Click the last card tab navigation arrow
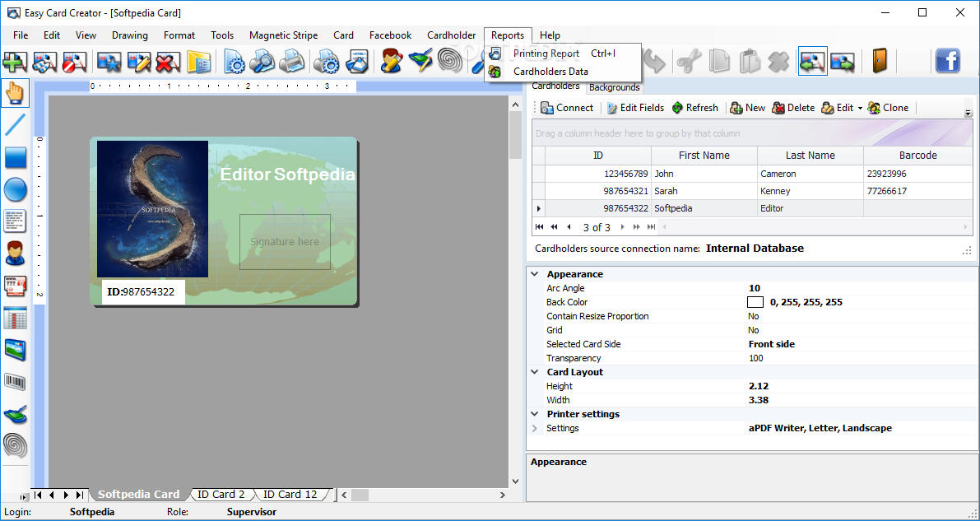This screenshot has width=980, height=521. (79, 495)
